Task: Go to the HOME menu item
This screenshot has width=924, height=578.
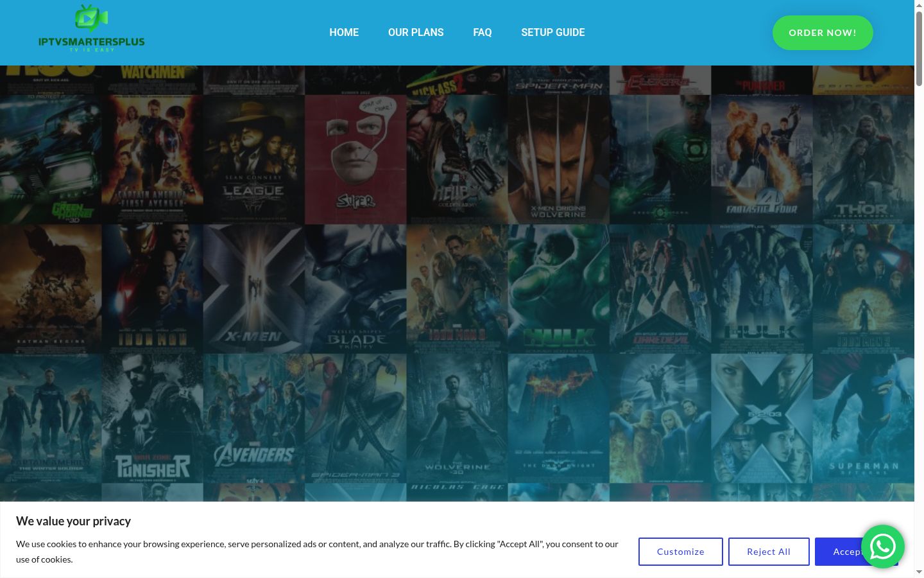Action: [344, 32]
